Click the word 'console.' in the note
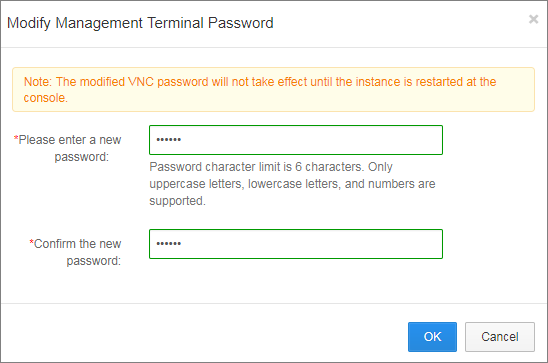The height and width of the screenshot is (363, 548). [45, 98]
